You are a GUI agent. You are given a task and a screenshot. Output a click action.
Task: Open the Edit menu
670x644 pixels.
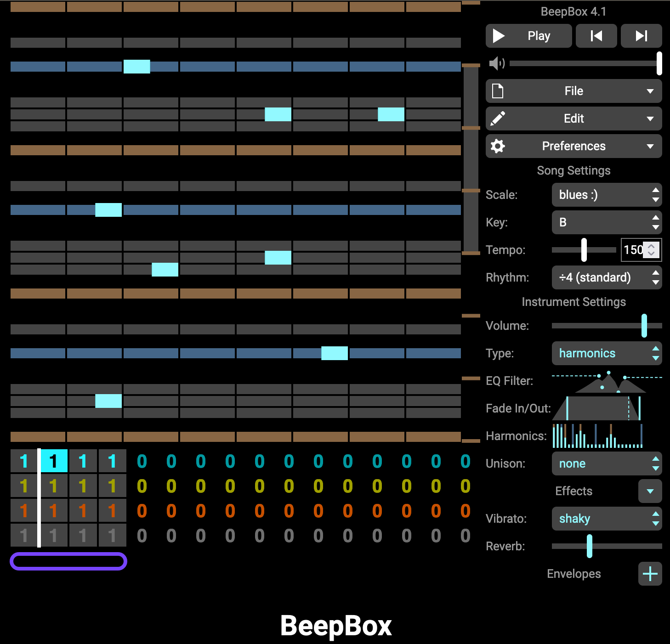(573, 119)
